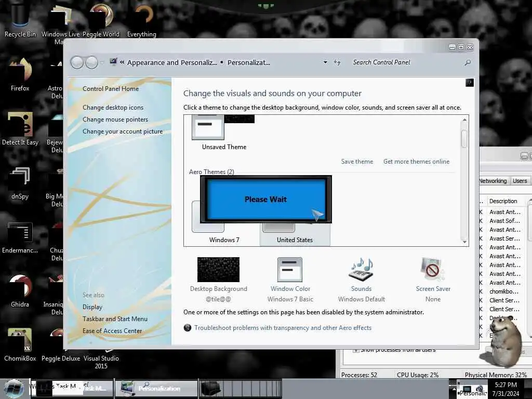Switch to Networking tab in Task Manager
This screenshot has width=532, height=399.
tap(493, 181)
